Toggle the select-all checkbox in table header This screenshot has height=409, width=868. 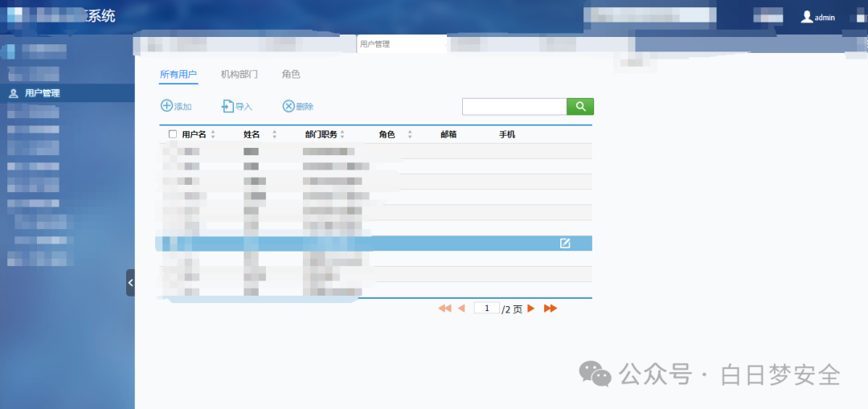tap(173, 134)
